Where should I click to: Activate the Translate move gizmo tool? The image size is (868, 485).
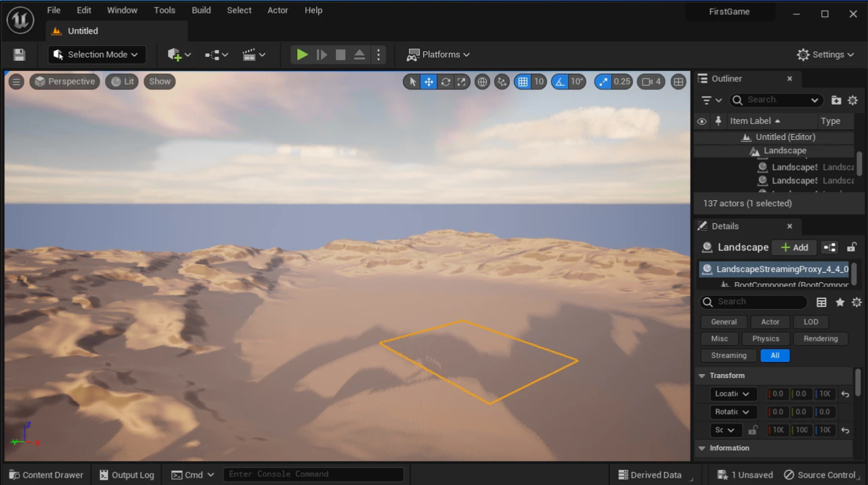pos(429,82)
